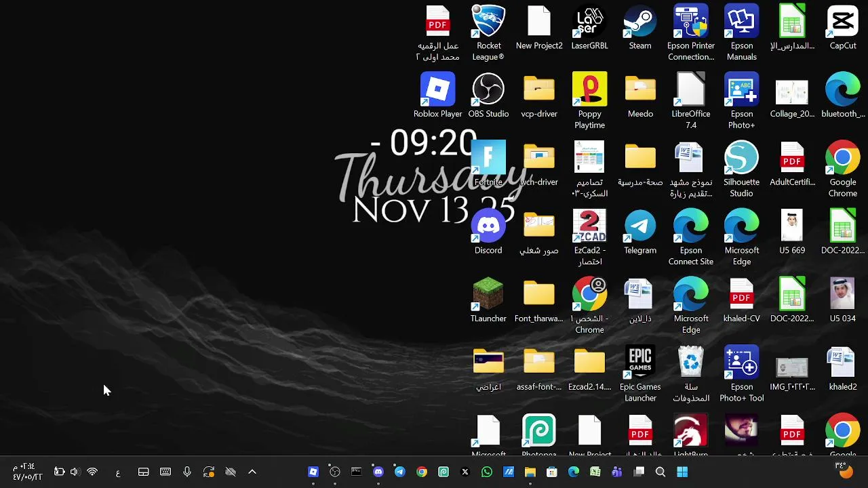Open the AdultCertifi... PDF file

click(x=792, y=163)
